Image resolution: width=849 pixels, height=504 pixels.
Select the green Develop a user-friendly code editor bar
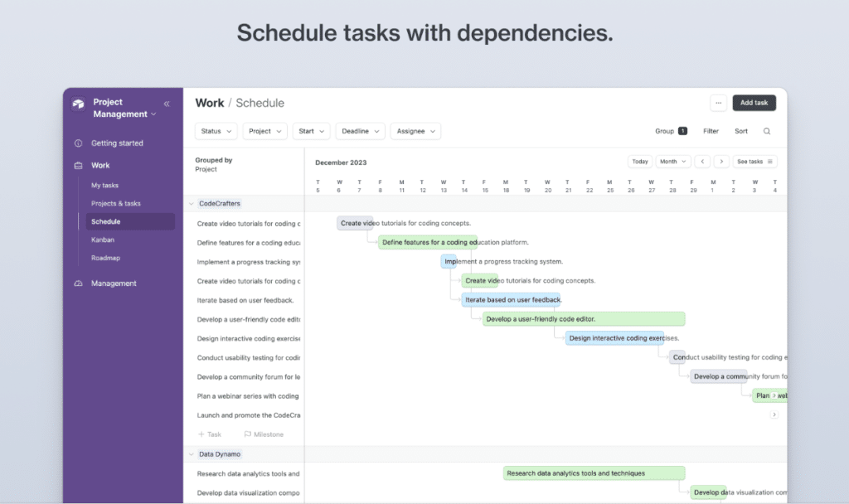pos(584,319)
